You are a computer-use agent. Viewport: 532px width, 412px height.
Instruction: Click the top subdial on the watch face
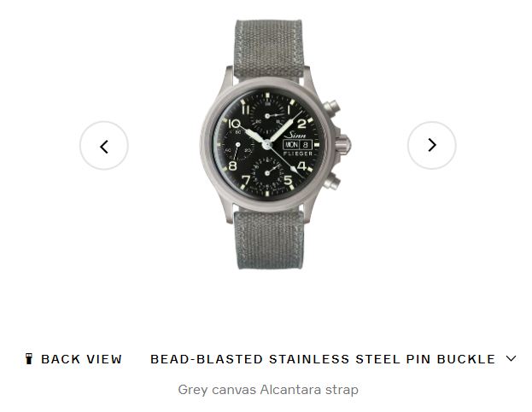[267, 116]
